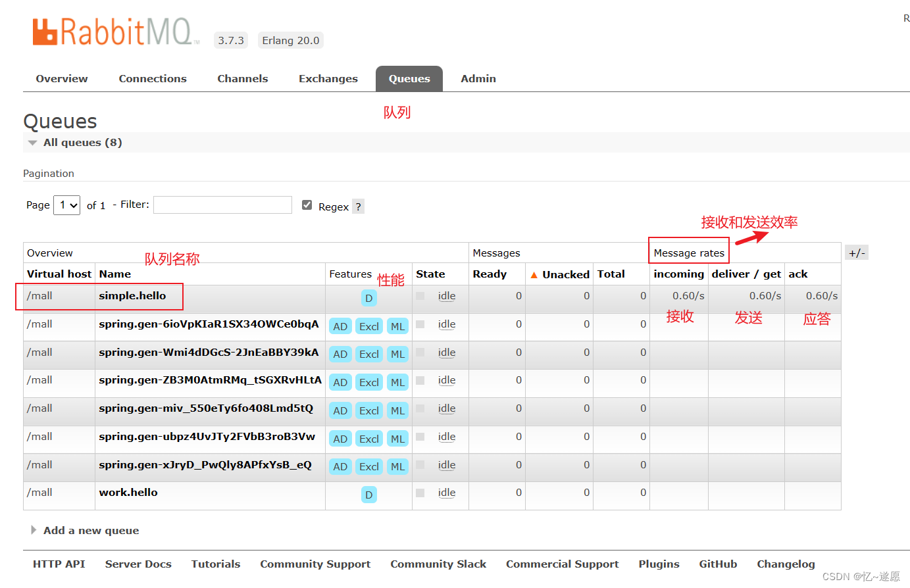
Task: Open the Plugins footer link
Action: coord(659,564)
